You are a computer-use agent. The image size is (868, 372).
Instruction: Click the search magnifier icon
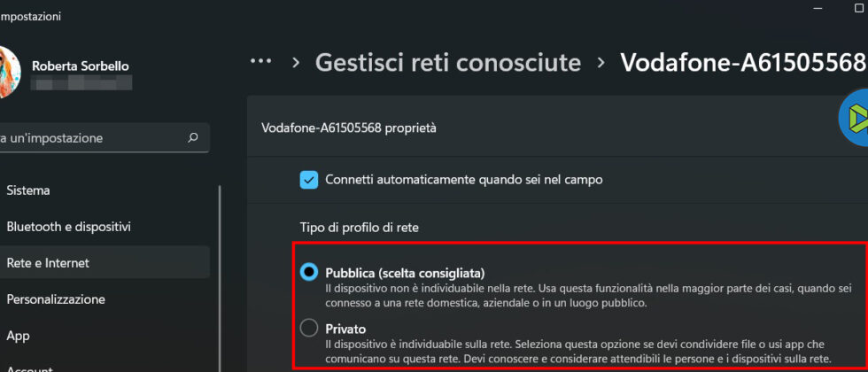click(x=193, y=137)
